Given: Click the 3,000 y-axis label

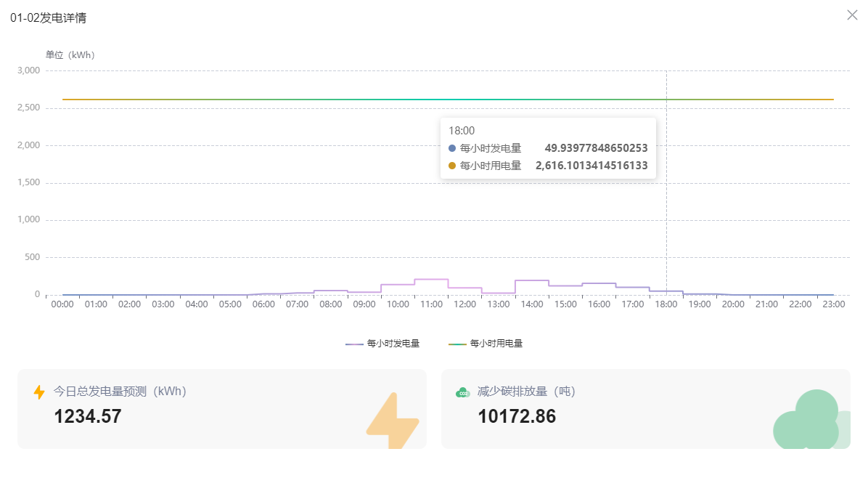Looking at the screenshot, I should click(x=29, y=70).
